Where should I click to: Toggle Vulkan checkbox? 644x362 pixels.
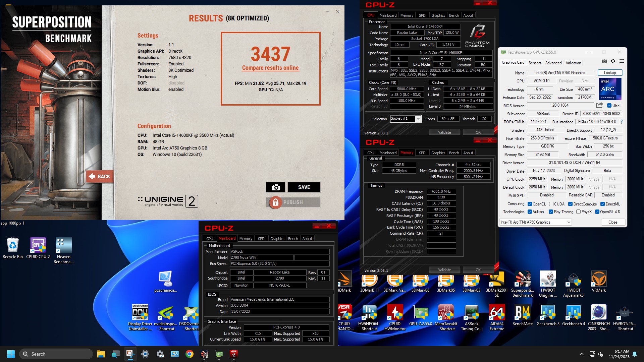(x=530, y=212)
